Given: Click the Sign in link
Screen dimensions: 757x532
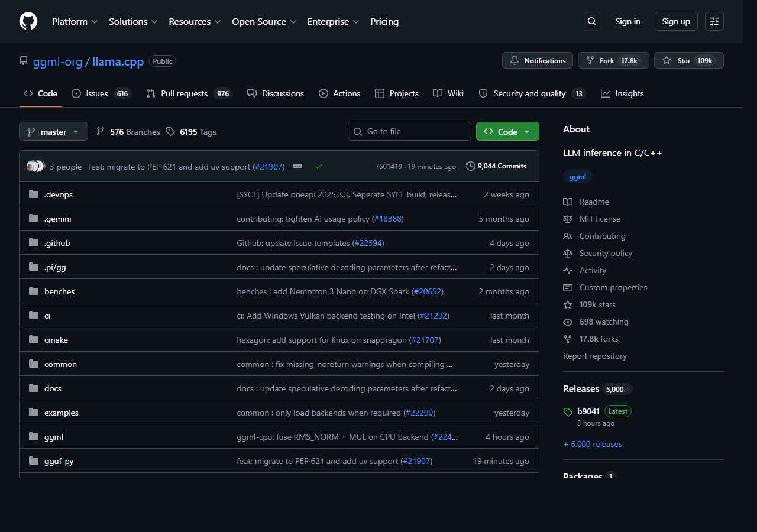Looking at the screenshot, I should [x=627, y=21].
